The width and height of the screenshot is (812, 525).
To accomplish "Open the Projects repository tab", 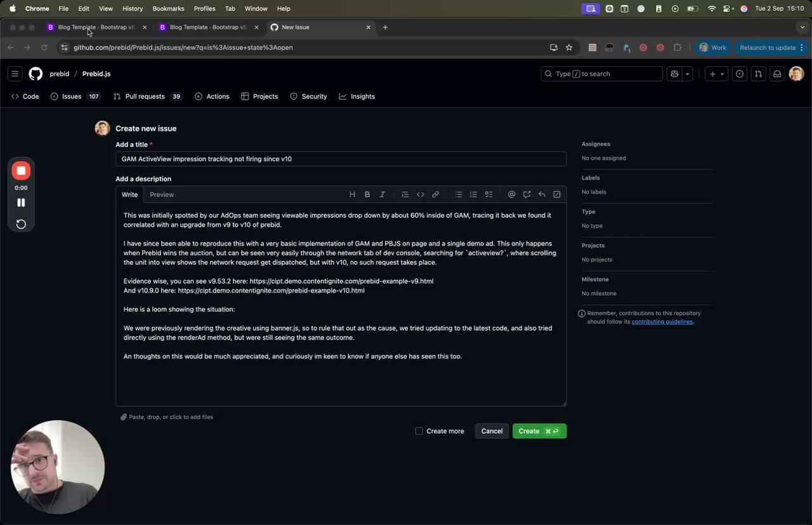I will click(259, 96).
